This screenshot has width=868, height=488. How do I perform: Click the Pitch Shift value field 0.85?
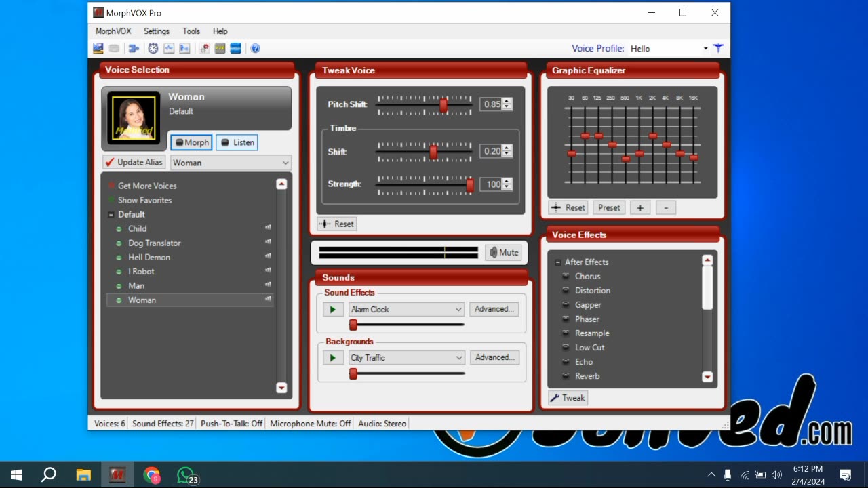(x=491, y=104)
